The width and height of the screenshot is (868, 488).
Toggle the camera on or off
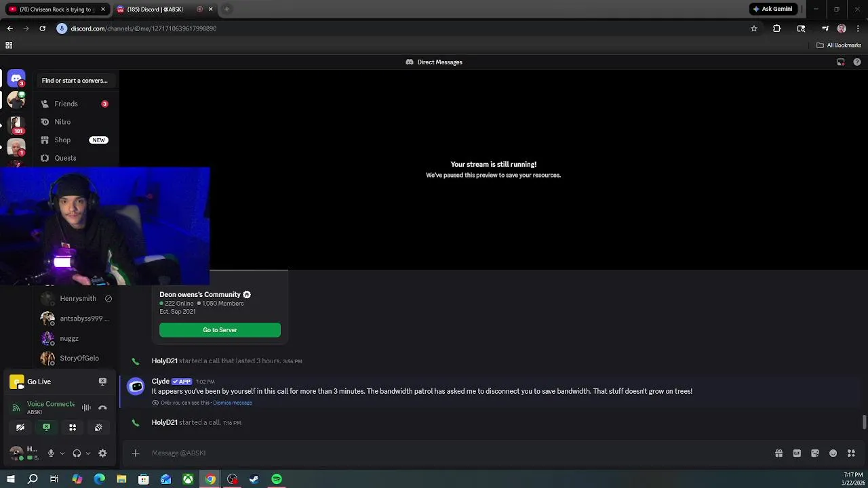pos(20,428)
